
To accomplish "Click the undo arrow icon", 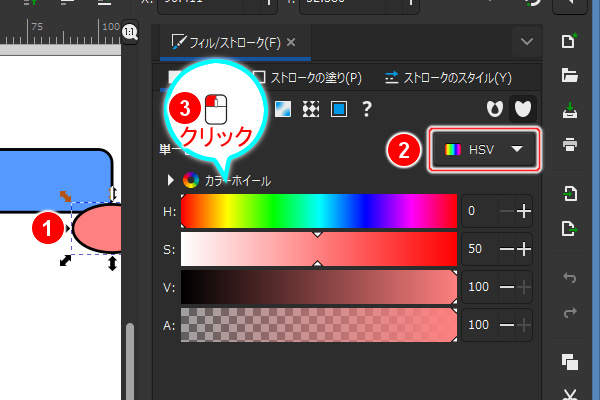I will click(570, 277).
